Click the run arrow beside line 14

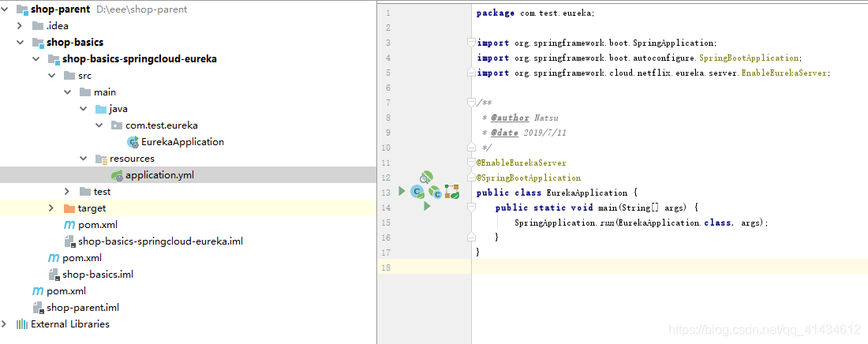click(427, 206)
